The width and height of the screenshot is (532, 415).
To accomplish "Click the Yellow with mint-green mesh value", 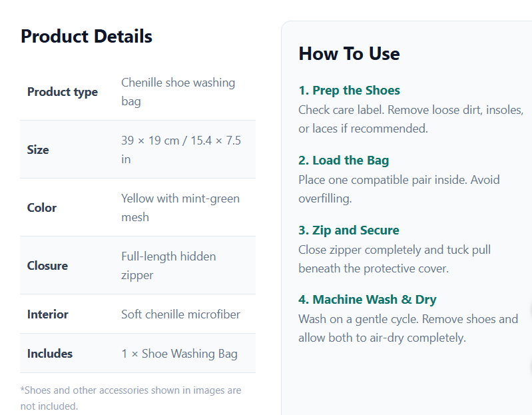I will pyautogui.click(x=180, y=208).
